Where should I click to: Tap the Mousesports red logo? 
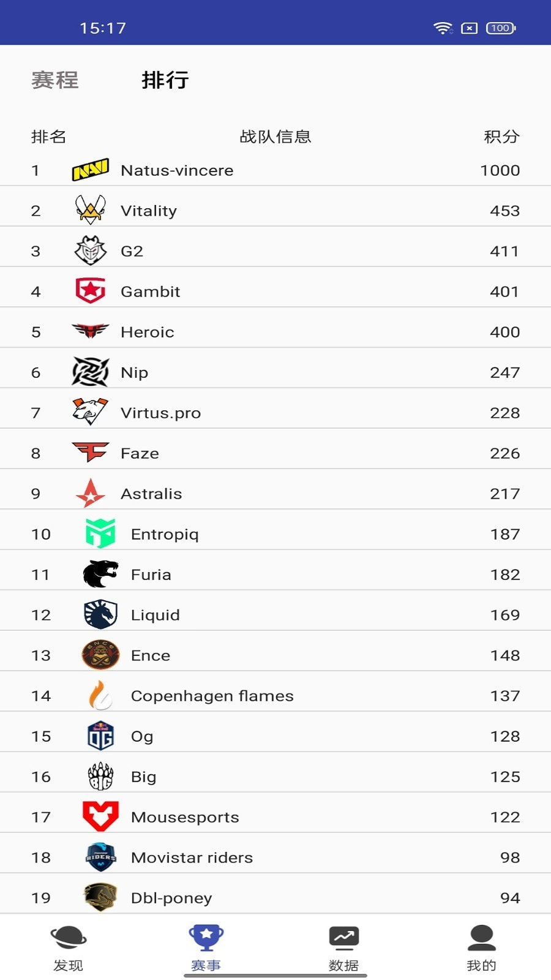(x=100, y=816)
